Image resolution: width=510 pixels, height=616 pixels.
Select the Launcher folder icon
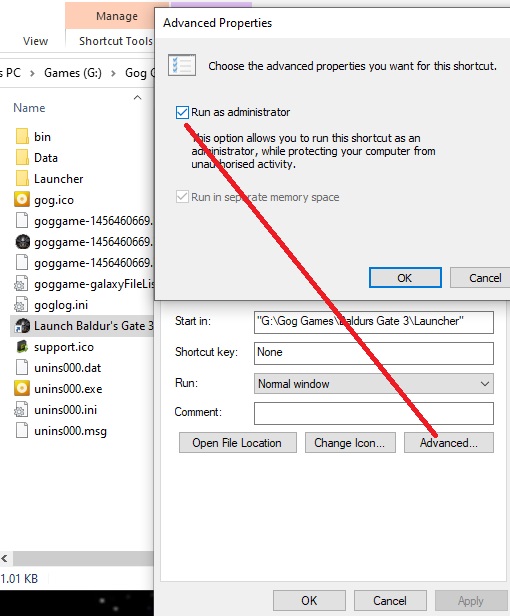pyautogui.click(x=22, y=179)
